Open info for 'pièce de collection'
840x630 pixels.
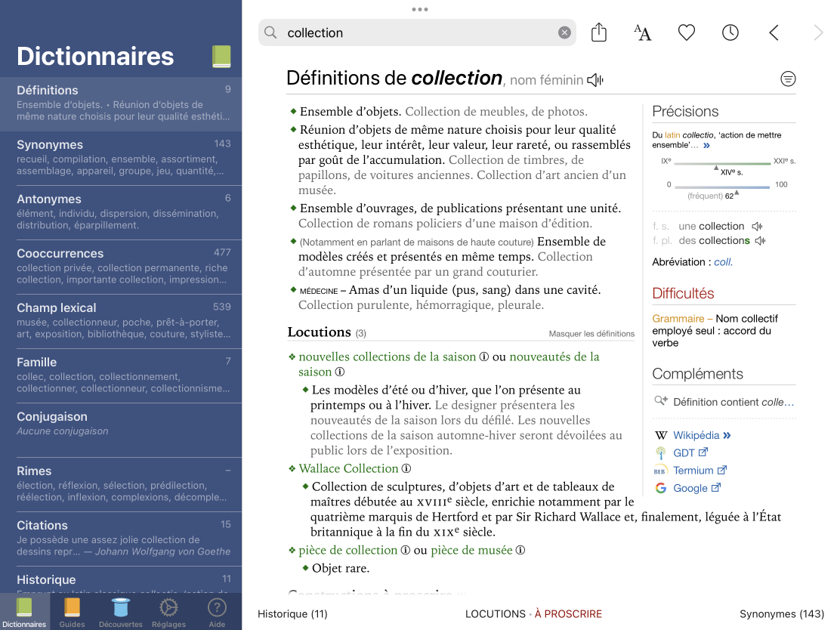(x=406, y=550)
